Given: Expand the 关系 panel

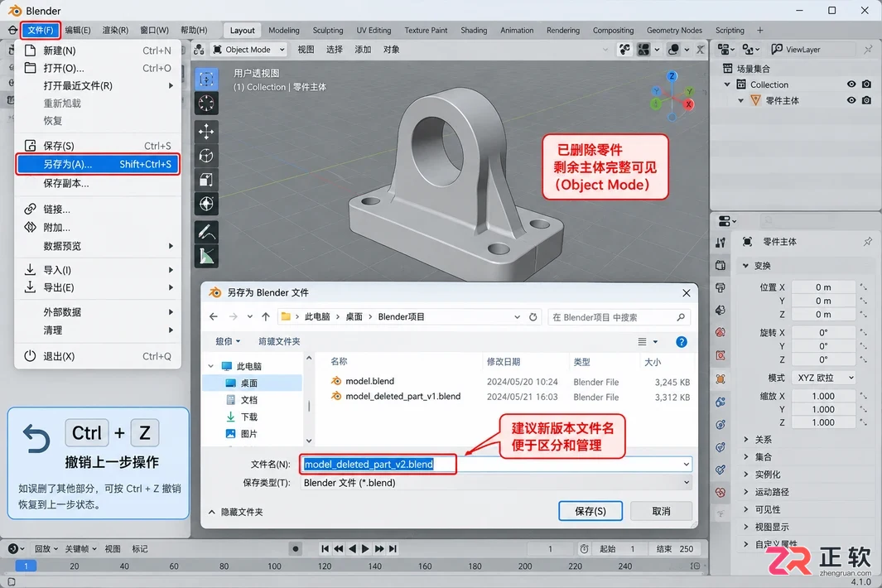Looking at the screenshot, I should coord(746,440).
